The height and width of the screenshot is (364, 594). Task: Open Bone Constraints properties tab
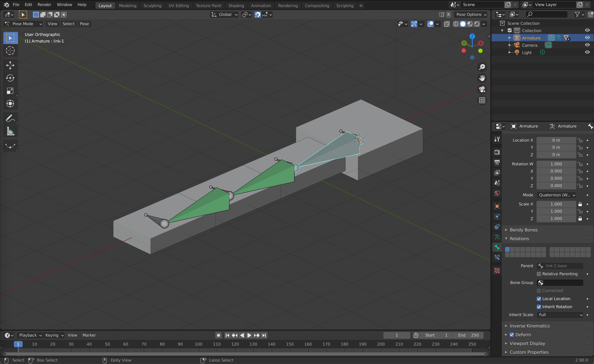pos(497,257)
